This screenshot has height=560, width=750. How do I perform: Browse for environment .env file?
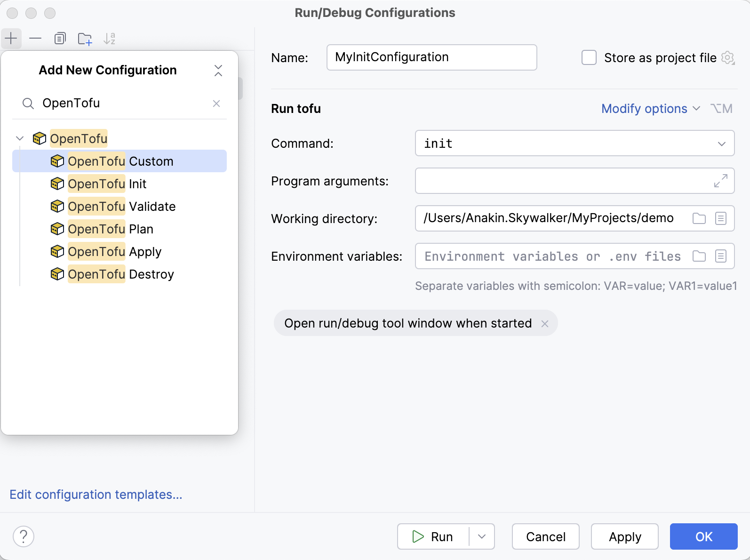coord(699,256)
